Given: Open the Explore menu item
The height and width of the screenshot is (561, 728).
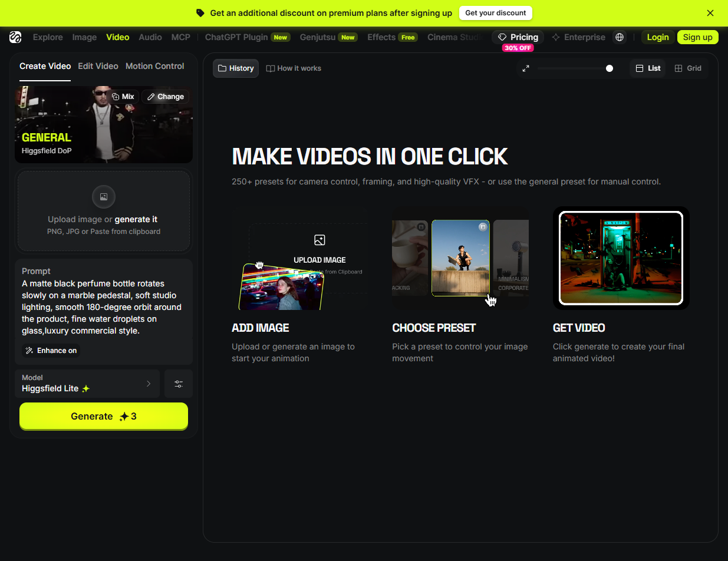Looking at the screenshot, I should (48, 37).
